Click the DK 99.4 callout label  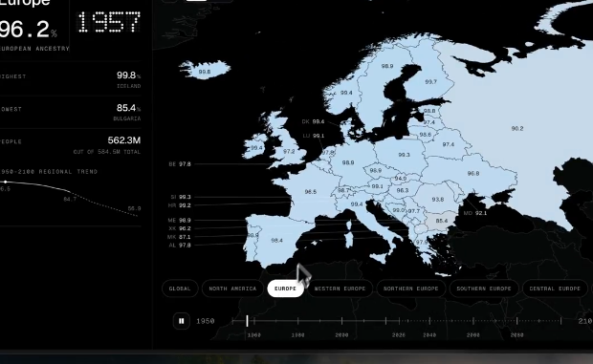313,121
